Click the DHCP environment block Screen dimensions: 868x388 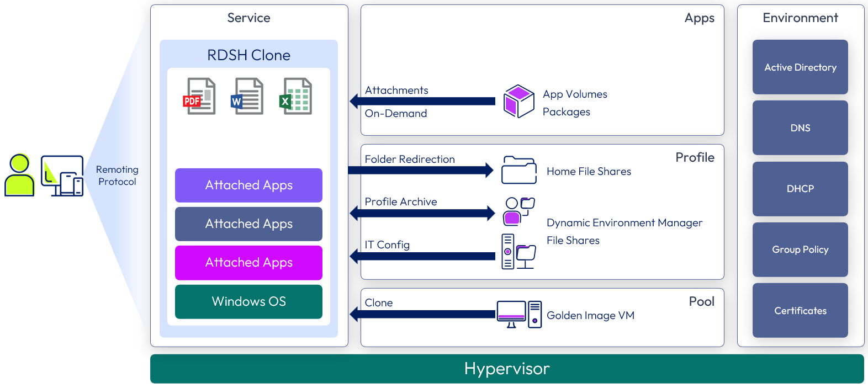[x=800, y=189]
